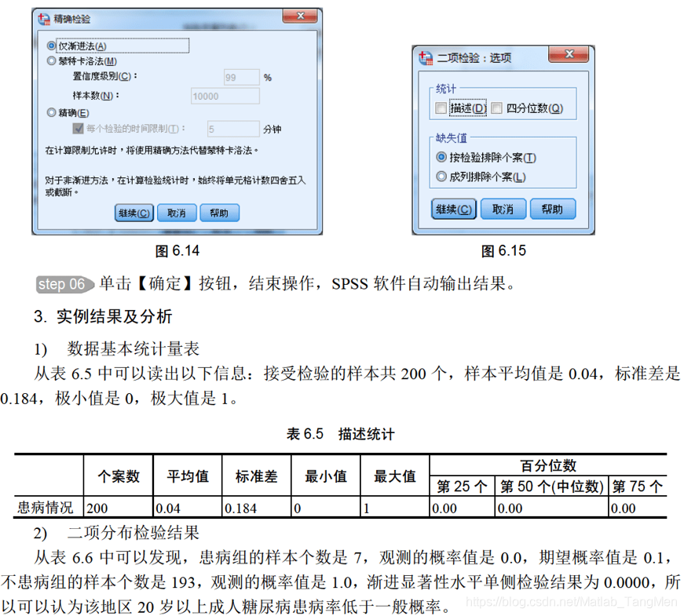Viewport: 684px width, 616px height.
Task: Click the time limit field showing 5
Action: pyautogui.click(x=233, y=129)
